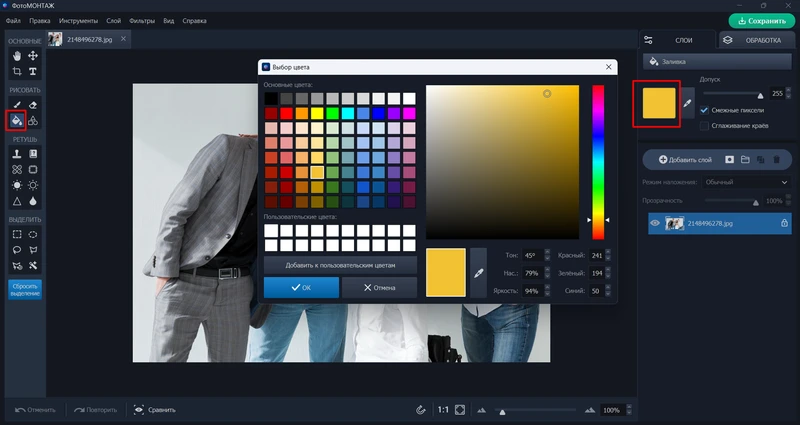This screenshot has width=800, height=425.
Task: Select the freehand lasso tool
Action: 17,250
